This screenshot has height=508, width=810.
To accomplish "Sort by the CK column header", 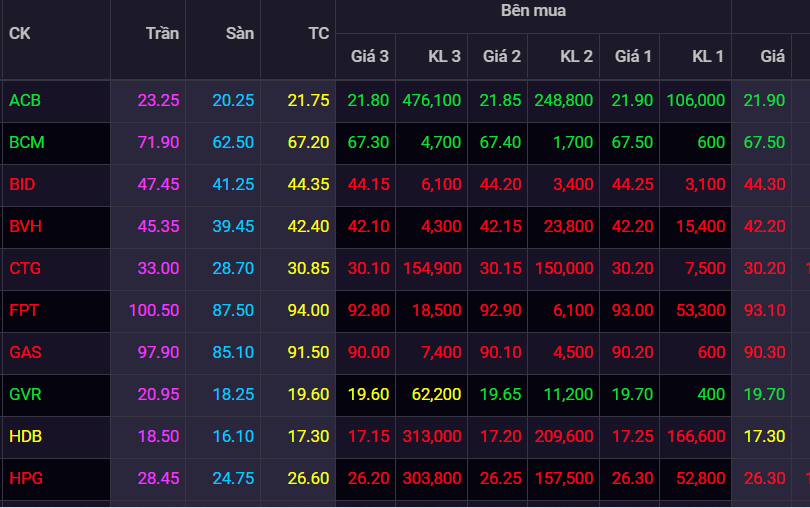I will [20, 33].
